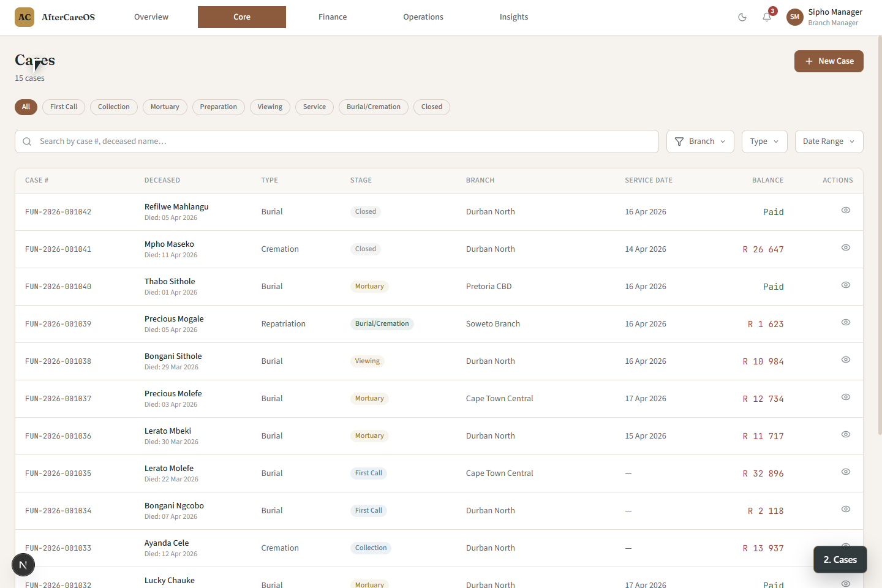This screenshot has height=588, width=882.
Task: Click the Stage column header
Action: tap(361, 180)
